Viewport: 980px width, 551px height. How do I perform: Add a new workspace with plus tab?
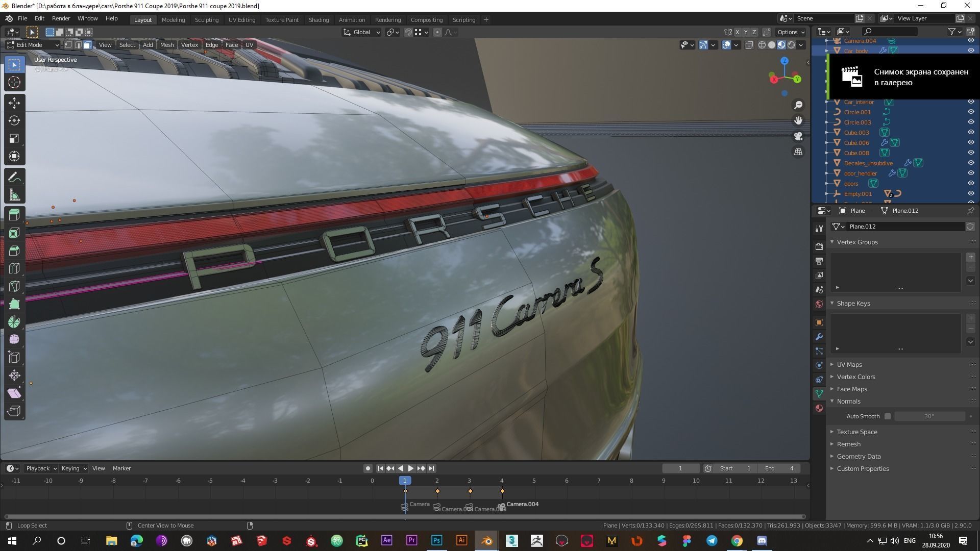486,19
